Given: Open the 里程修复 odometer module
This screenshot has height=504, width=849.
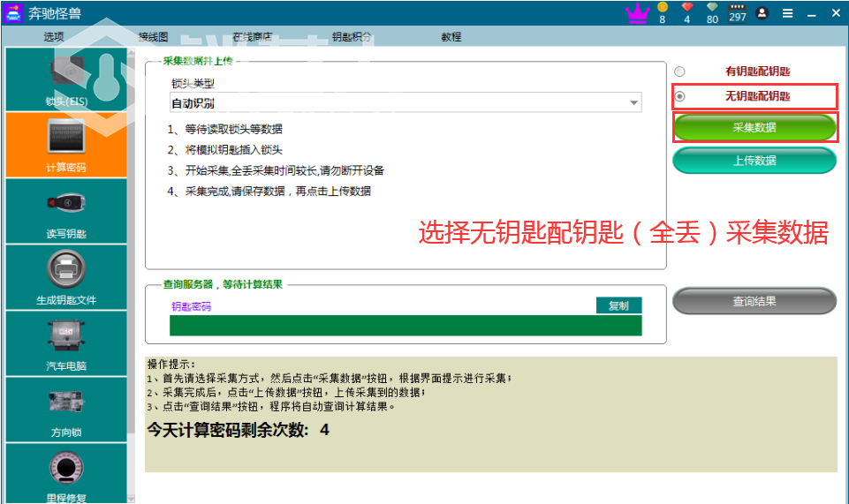Looking at the screenshot, I should tap(66, 473).
